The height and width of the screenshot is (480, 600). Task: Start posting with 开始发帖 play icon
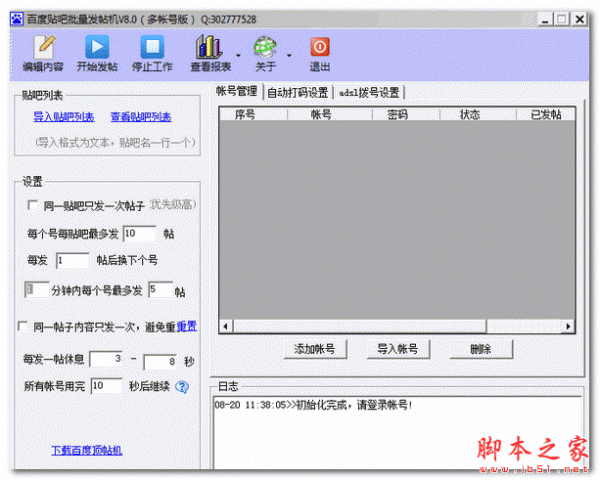click(97, 53)
